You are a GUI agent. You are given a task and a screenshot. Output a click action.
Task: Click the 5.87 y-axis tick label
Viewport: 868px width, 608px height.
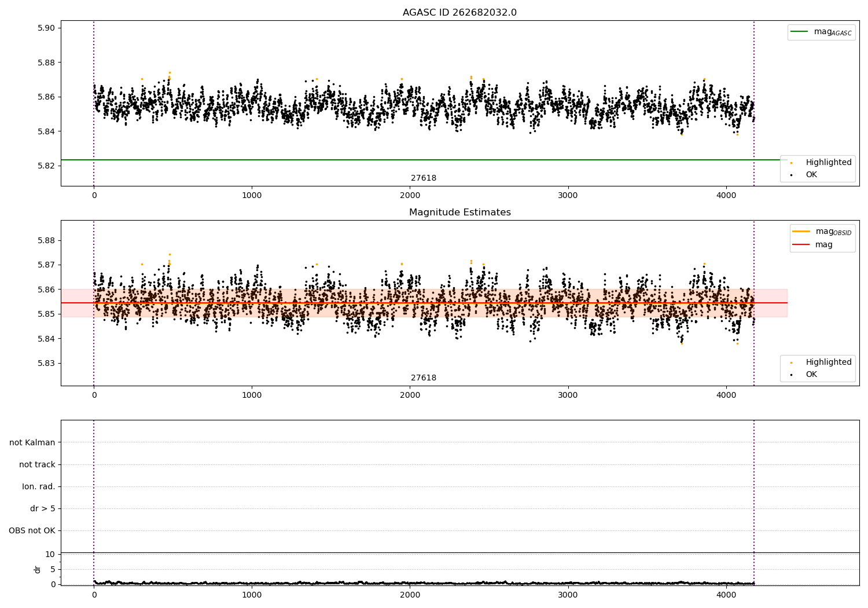coord(46,265)
